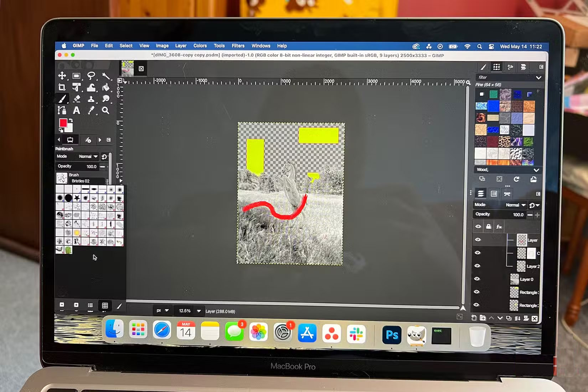The image size is (588, 392).
Task: Open the zoom percentage dropdown
Action: coord(198,311)
